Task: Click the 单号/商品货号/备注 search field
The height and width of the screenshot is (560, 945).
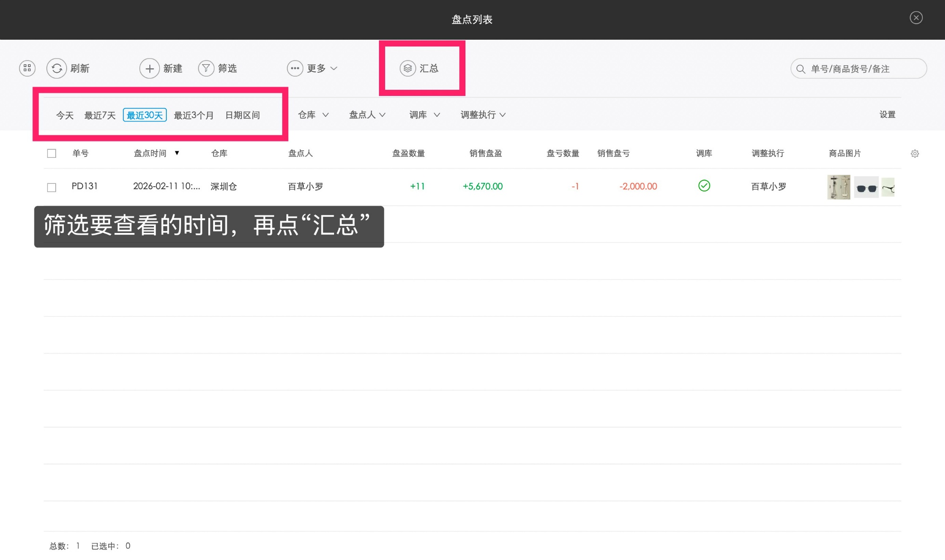Action: tap(858, 69)
